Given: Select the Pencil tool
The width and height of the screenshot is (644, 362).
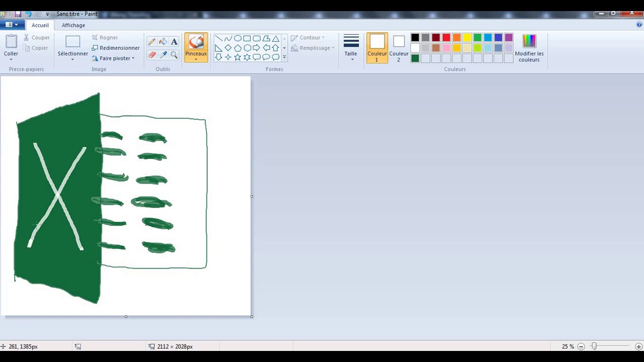Looking at the screenshot, I should [x=152, y=42].
